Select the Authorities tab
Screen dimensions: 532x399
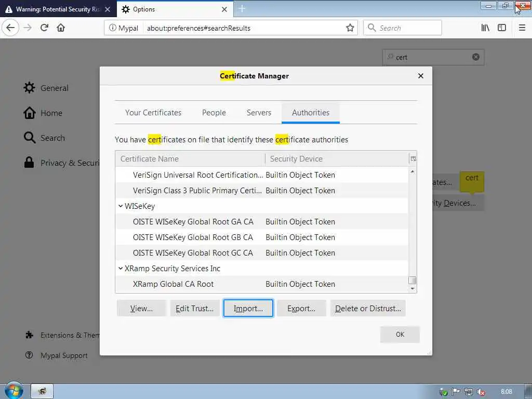311,113
